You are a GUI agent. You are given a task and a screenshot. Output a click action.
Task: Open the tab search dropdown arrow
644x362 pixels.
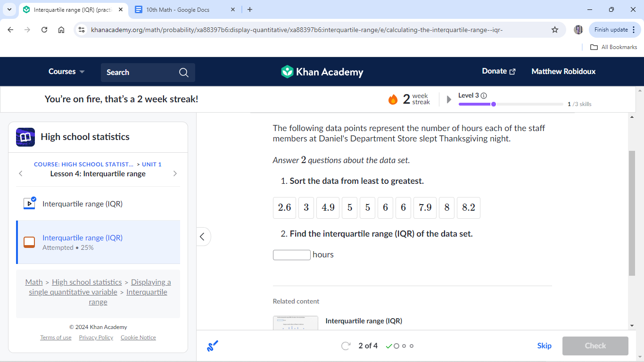[x=9, y=9]
